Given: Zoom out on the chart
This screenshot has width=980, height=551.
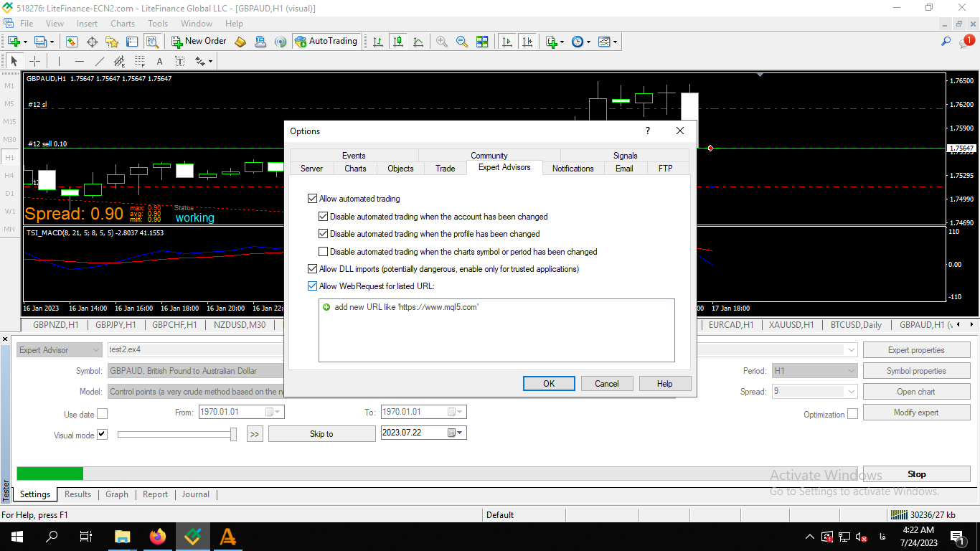Looking at the screenshot, I should (462, 42).
